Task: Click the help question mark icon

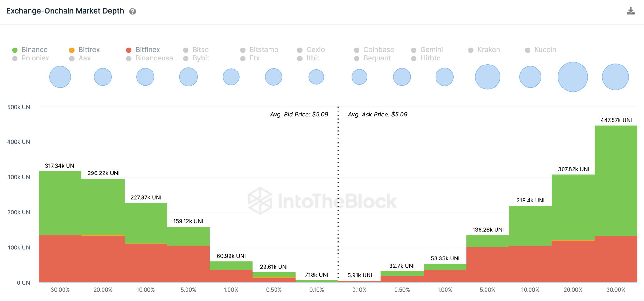Action: [x=133, y=12]
